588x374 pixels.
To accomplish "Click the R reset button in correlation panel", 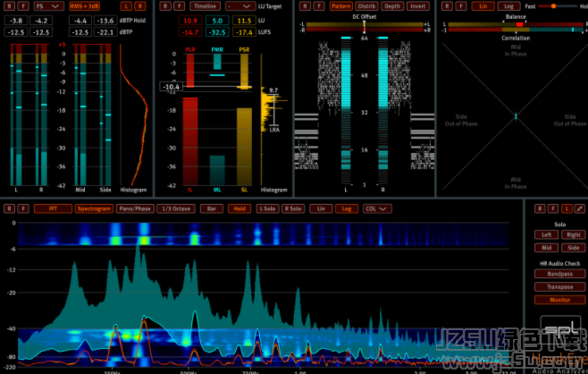I will pos(447,6).
